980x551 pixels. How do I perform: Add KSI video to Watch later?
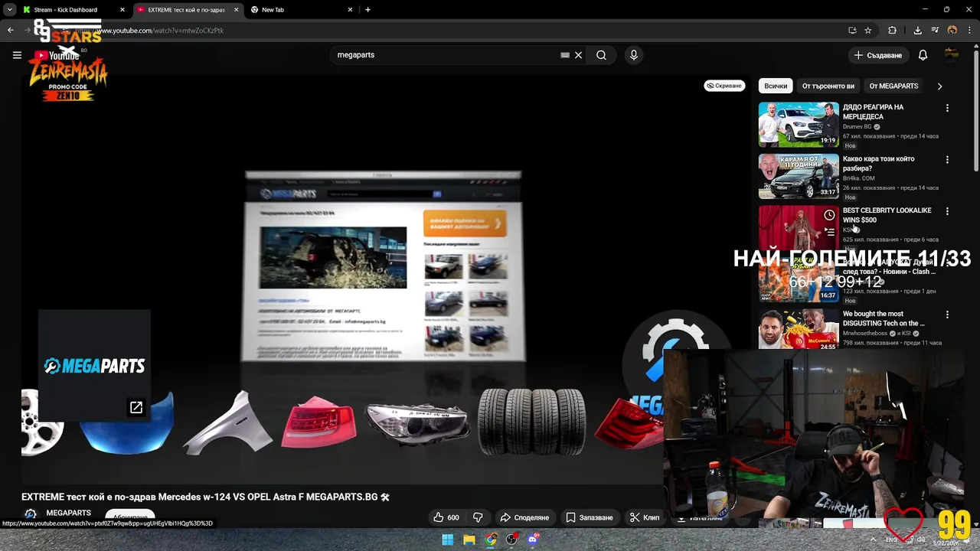(x=829, y=215)
